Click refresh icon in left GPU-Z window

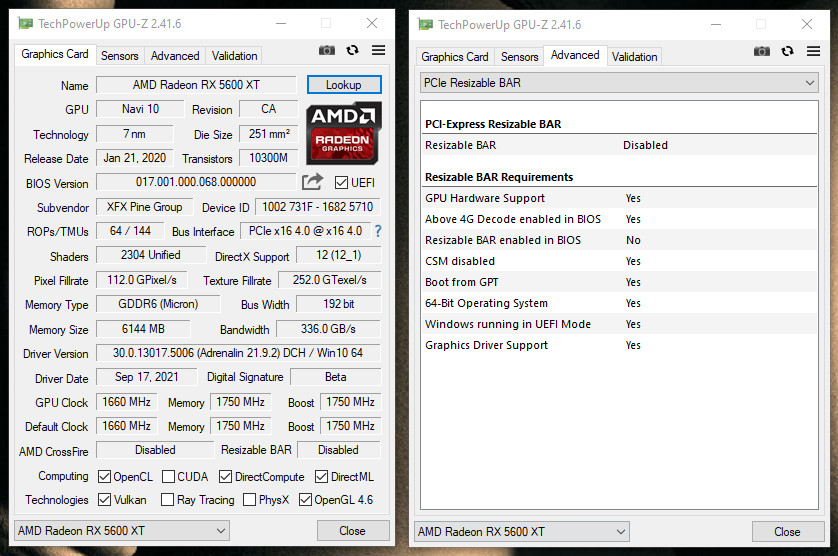pyautogui.click(x=352, y=50)
